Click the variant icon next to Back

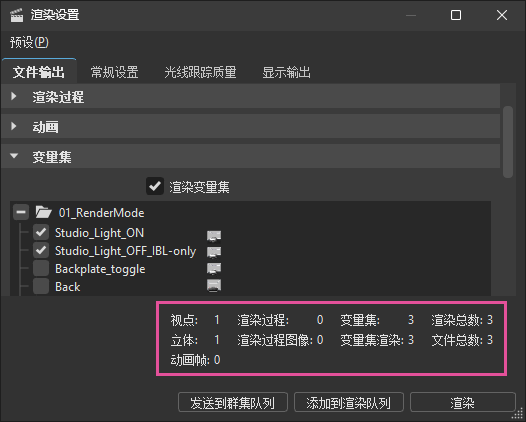[x=214, y=285]
